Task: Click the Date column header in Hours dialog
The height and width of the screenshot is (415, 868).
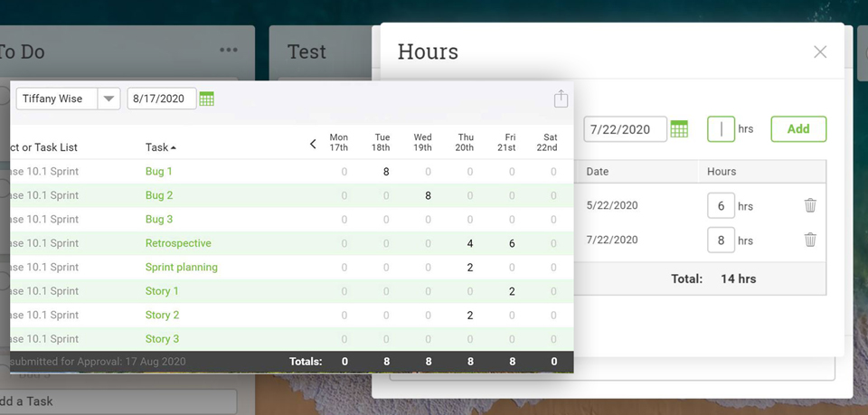Action: 598,172
